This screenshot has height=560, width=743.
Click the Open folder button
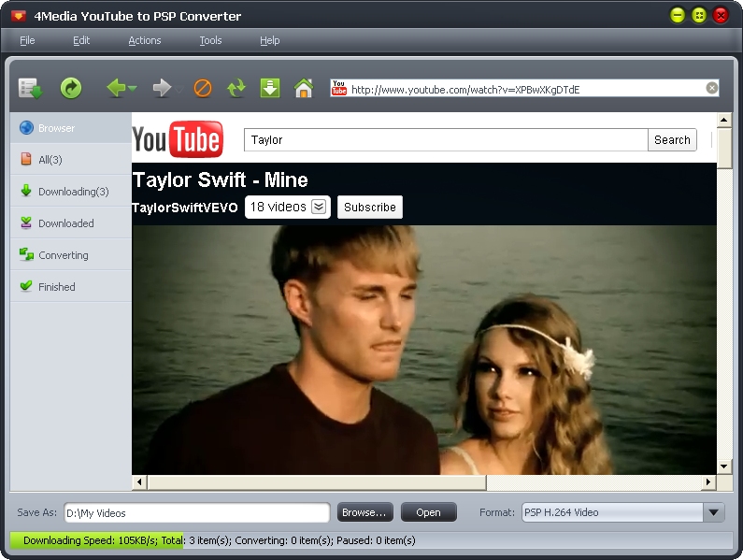point(428,512)
